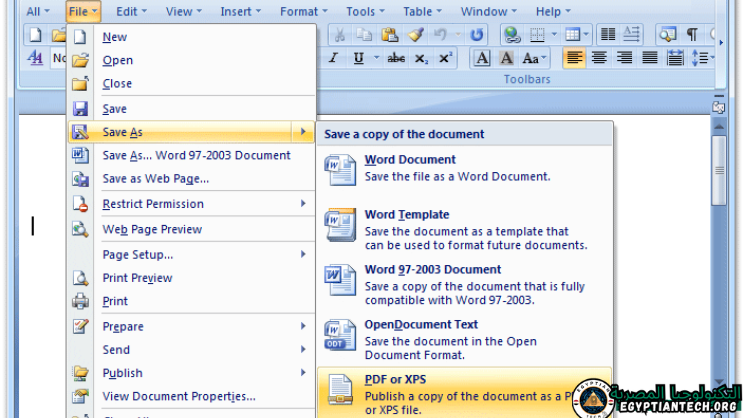743x418 pixels.
Task: Toggle Show/Hide paragraph marks
Action: 692,34
